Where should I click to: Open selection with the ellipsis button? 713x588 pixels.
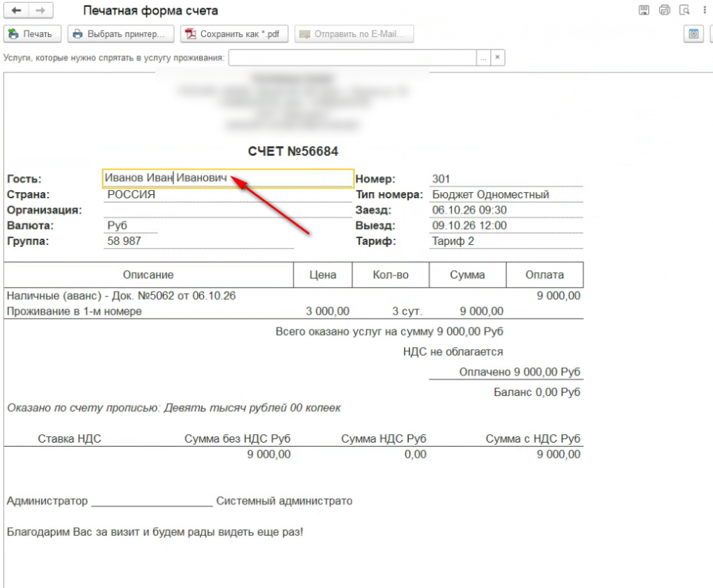[483, 58]
